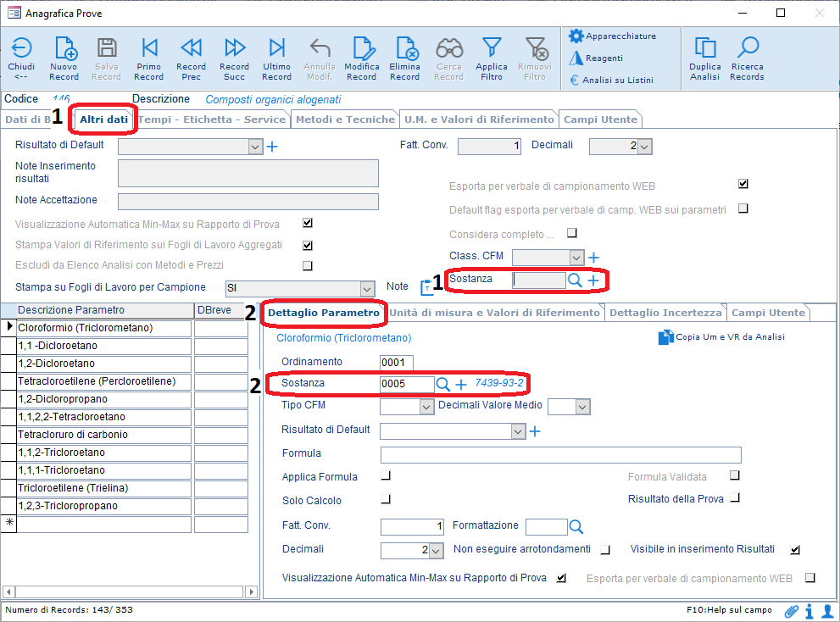The height and width of the screenshot is (622, 840).
Task: Click Formula input field
Action: [x=561, y=455]
